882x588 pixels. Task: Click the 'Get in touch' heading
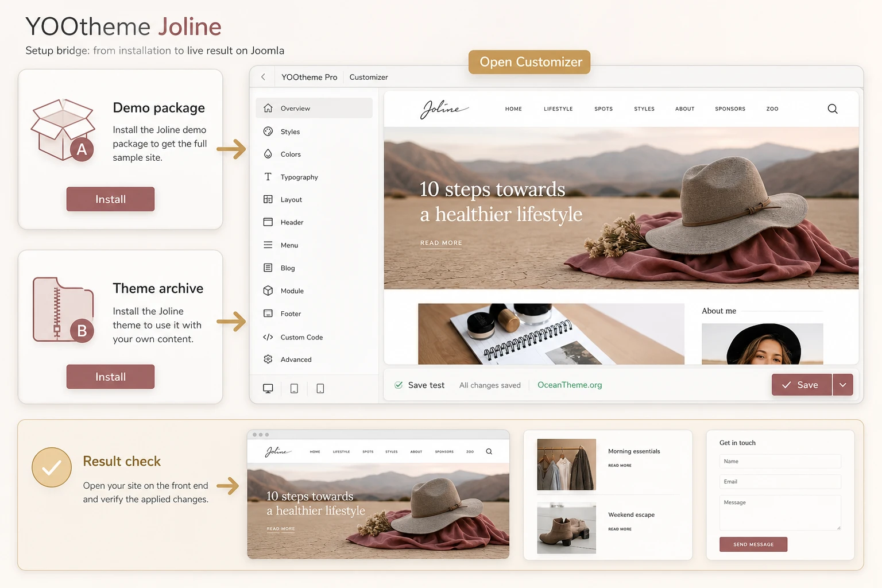coord(737,443)
